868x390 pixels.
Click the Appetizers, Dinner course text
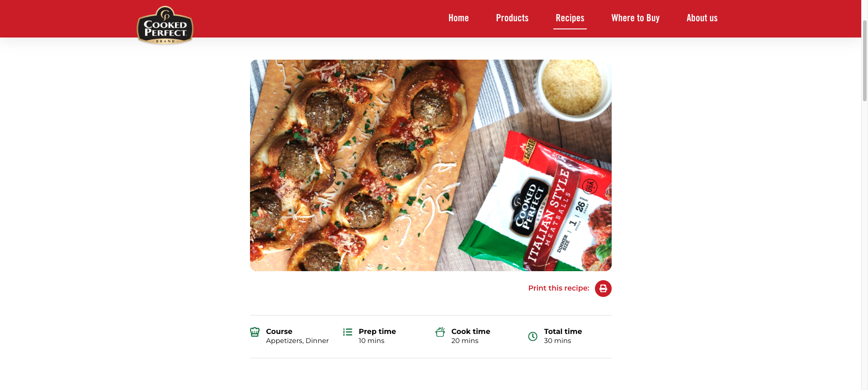pos(297,341)
